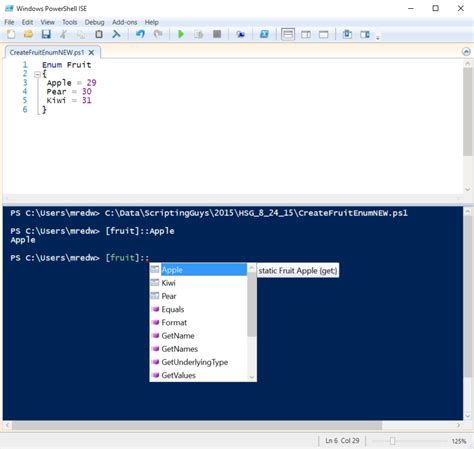Image resolution: width=474 pixels, height=449 pixels.
Task: Open New Remote PowerShell Tab icon
Action: pos(240,34)
